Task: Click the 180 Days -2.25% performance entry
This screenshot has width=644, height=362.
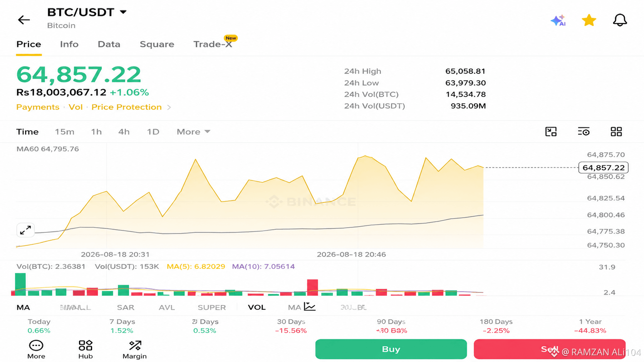Action: [x=496, y=326]
